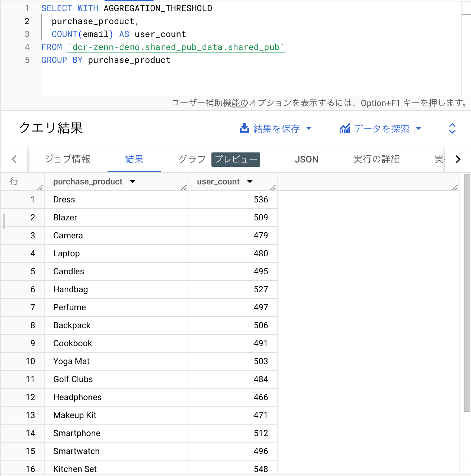This screenshot has width=471, height=476.
Task: Select the Candles cell
Action: (x=116, y=271)
